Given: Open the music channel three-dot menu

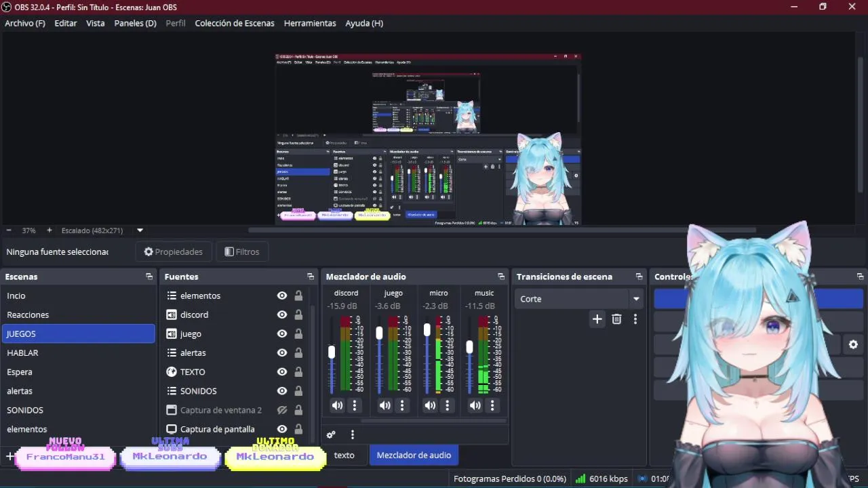Looking at the screenshot, I should click(x=492, y=405).
